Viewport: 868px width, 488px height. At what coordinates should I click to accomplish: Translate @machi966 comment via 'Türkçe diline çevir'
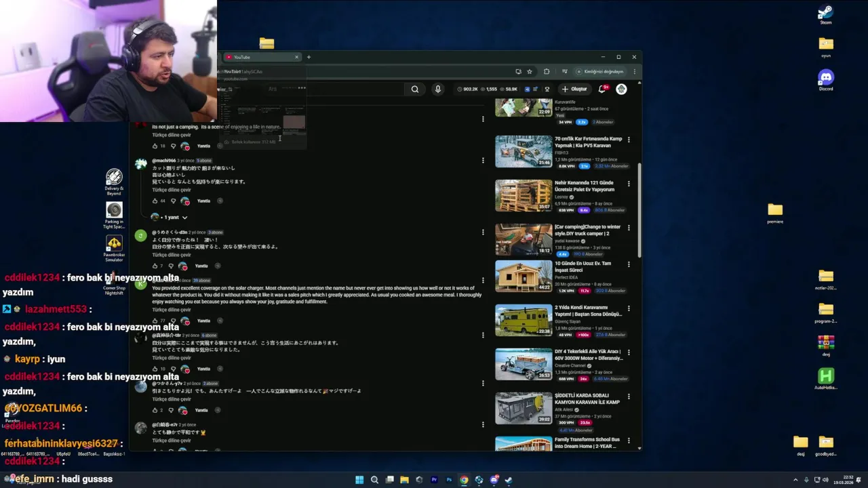click(171, 190)
